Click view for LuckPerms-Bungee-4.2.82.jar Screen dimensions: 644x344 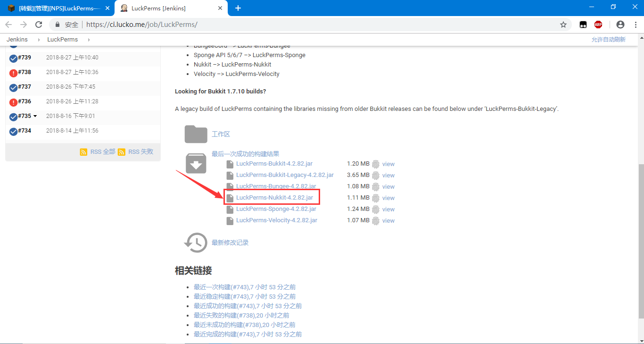click(388, 187)
